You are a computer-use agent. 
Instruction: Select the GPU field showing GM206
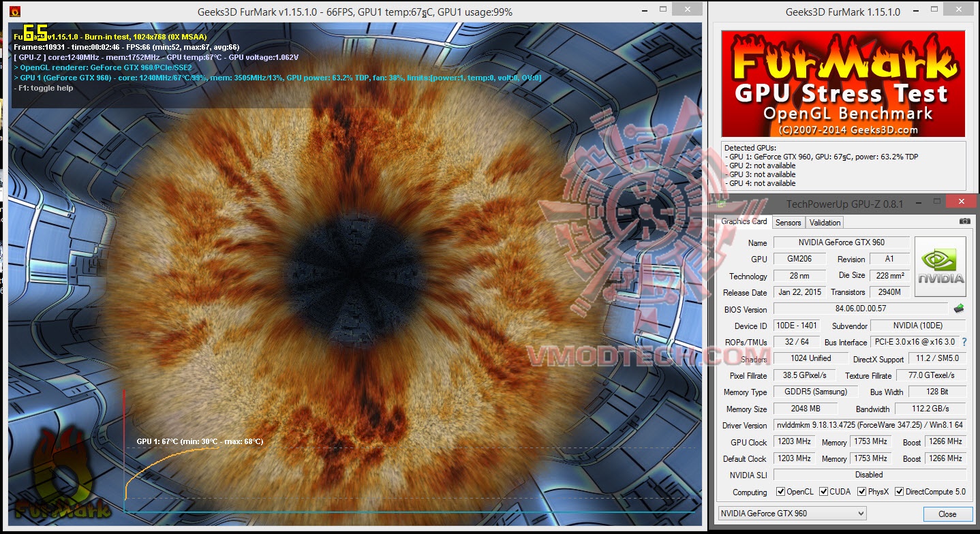pos(800,259)
